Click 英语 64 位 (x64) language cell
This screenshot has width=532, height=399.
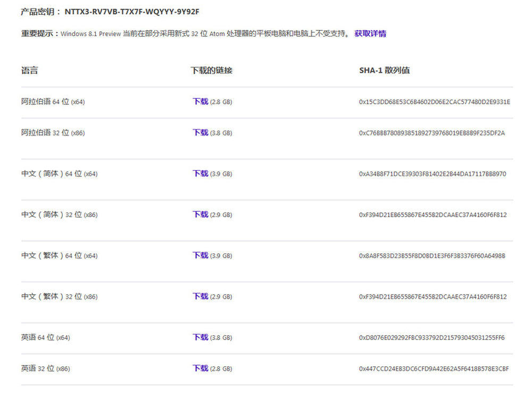click(45, 338)
